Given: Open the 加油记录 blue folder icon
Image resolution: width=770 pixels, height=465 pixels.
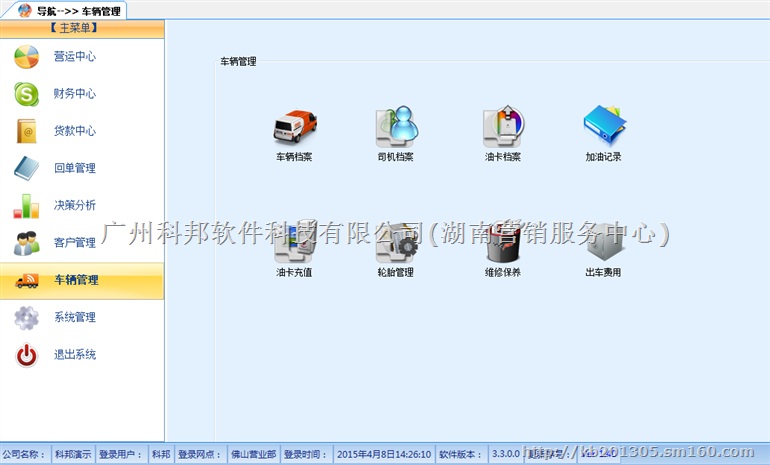Looking at the screenshot, I should [605, 125].
